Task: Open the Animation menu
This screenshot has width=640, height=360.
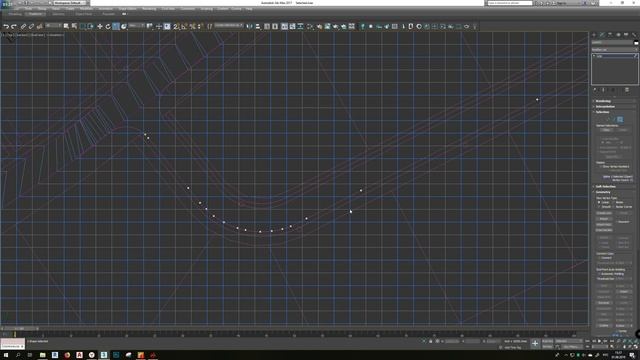Action: [105, 9]
